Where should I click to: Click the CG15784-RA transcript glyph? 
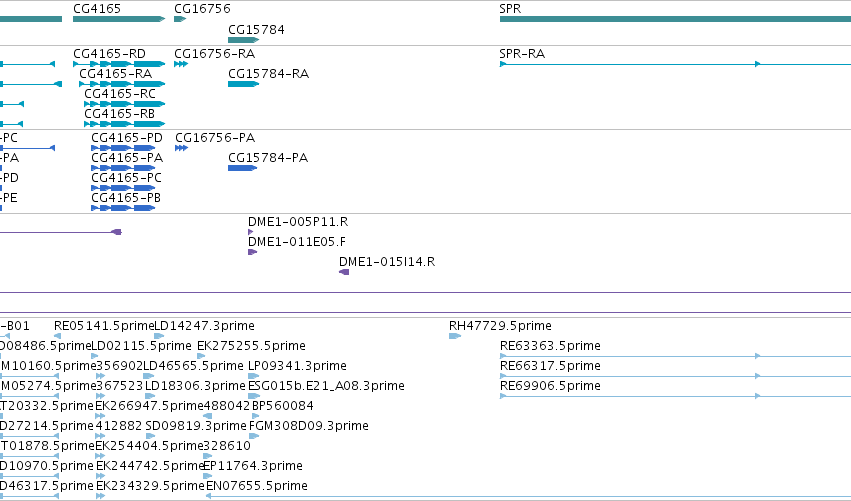click(x=244, y=84)
